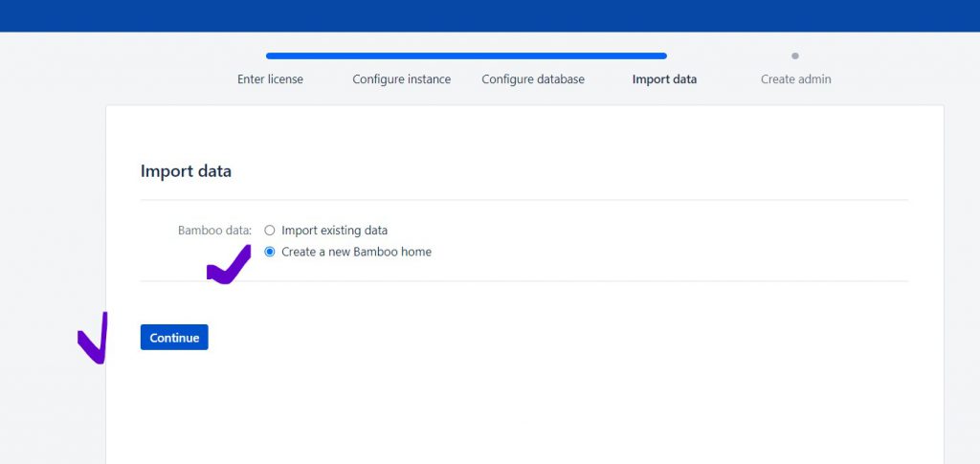Go to the "Enter license" step
This screenshot has height=464, width=980.
(x=270, y=79)
